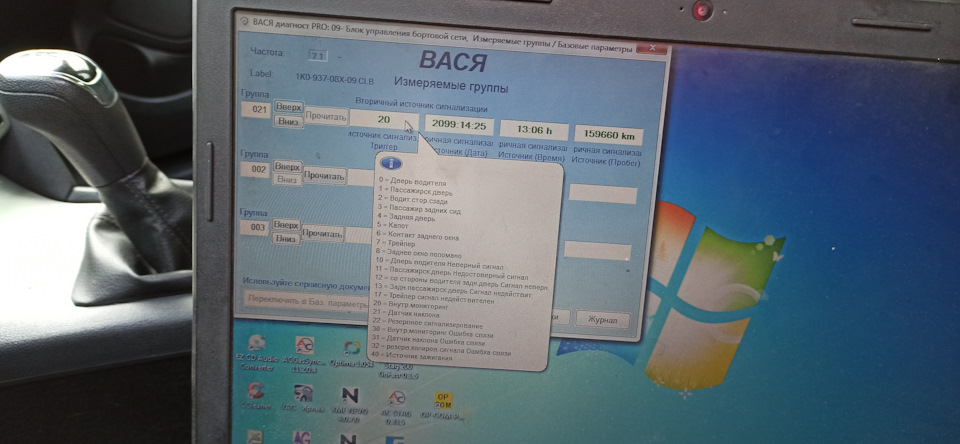Image resolution: width=960 pixels, height=444 pixels.
Task: Click Вниз for group 021
Action: pyautogui.click(x=288, y=121)
